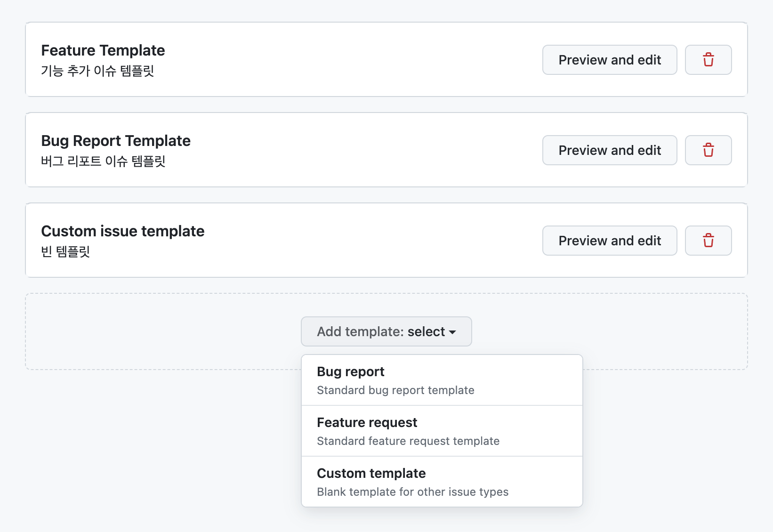
Task: Click the "Standard bug report template" description
Action: point(395,390)
